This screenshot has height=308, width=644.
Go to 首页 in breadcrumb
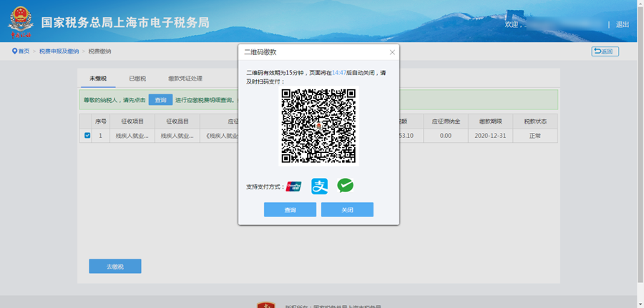[24, 51]
